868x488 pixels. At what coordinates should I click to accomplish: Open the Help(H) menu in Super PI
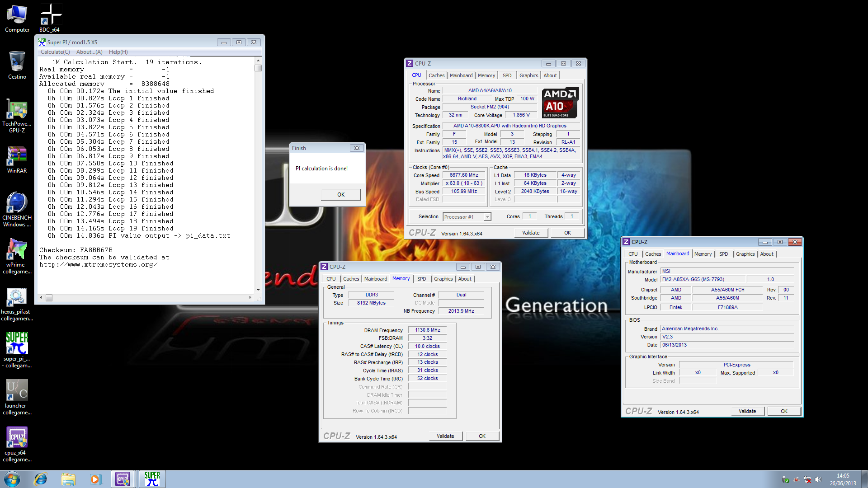(x=118, y=52)
